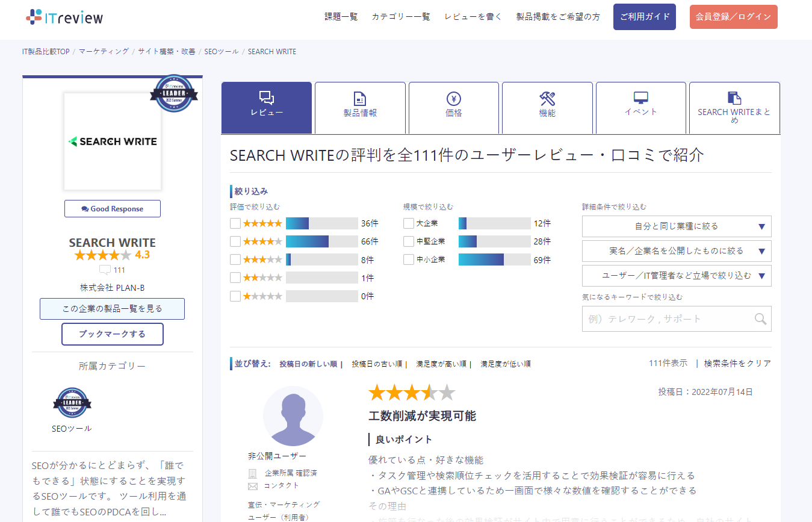The height and width of the screenshot is (522, 812).
Task: Switch to SEARCH WRITEまとめ tab
Action: click(734, 108)
